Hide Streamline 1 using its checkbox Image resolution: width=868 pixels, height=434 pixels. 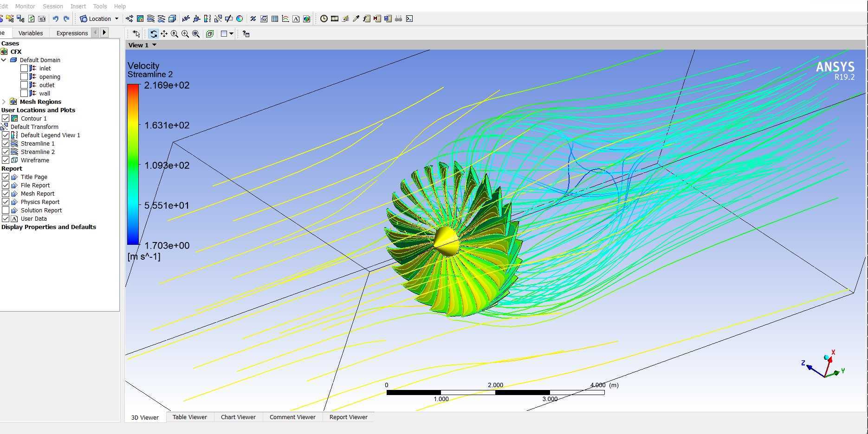coord(6,143)
